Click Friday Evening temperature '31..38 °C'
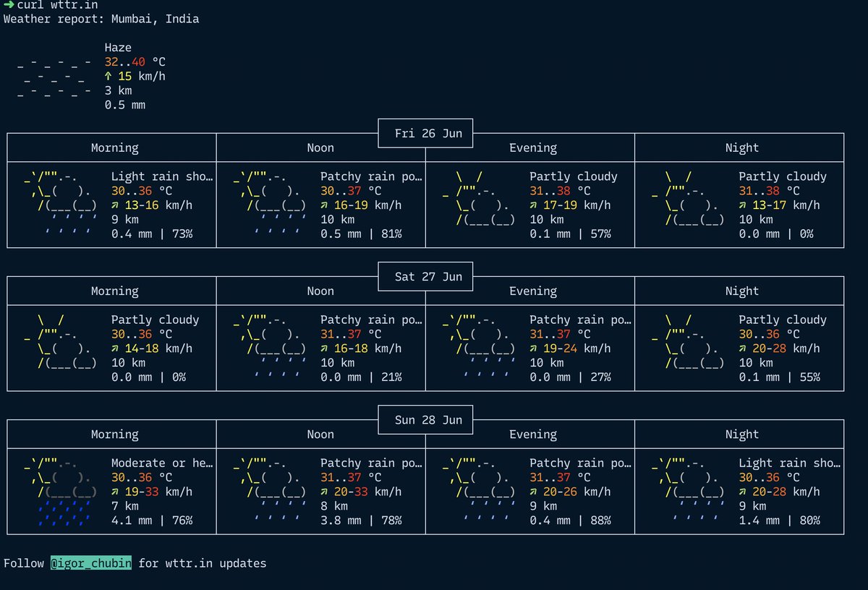 pyautogui.click(x=560, y=191)
